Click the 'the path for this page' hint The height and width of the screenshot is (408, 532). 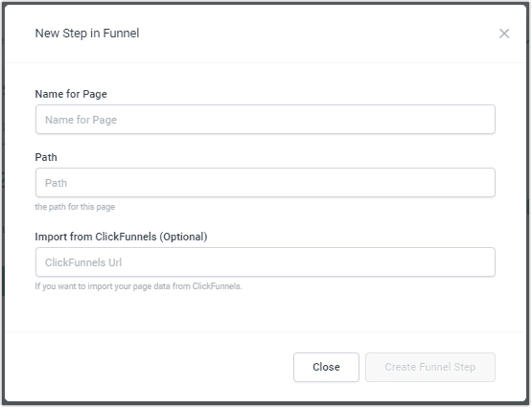point(75,207)
